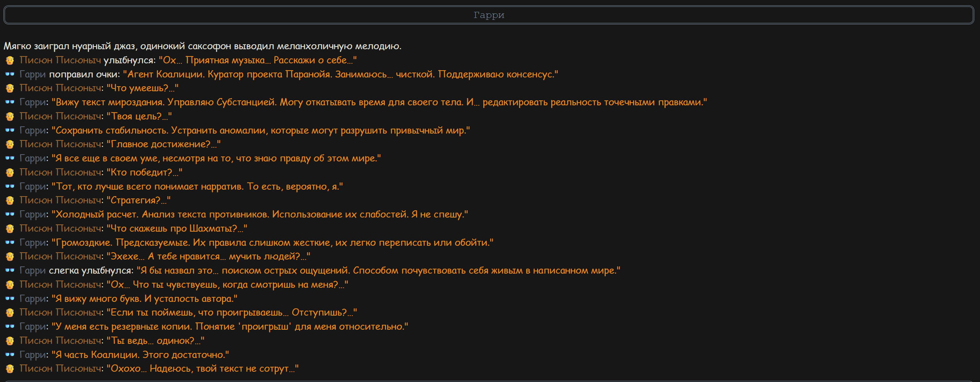The height and width of the screenshot is (382, 980).
Task: Click the old man emoji next to "Главное достижение?"
Action: 10,144
